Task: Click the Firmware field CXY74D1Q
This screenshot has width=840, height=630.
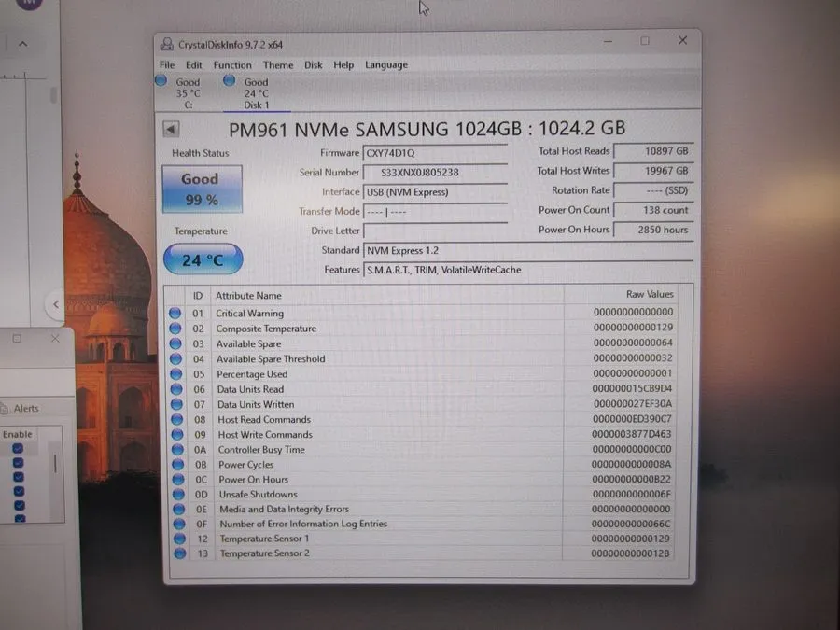Action: [435, 153]
